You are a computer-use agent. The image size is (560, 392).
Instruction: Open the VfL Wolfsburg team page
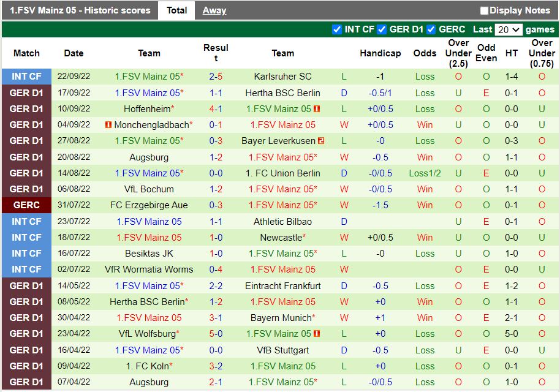149,334
